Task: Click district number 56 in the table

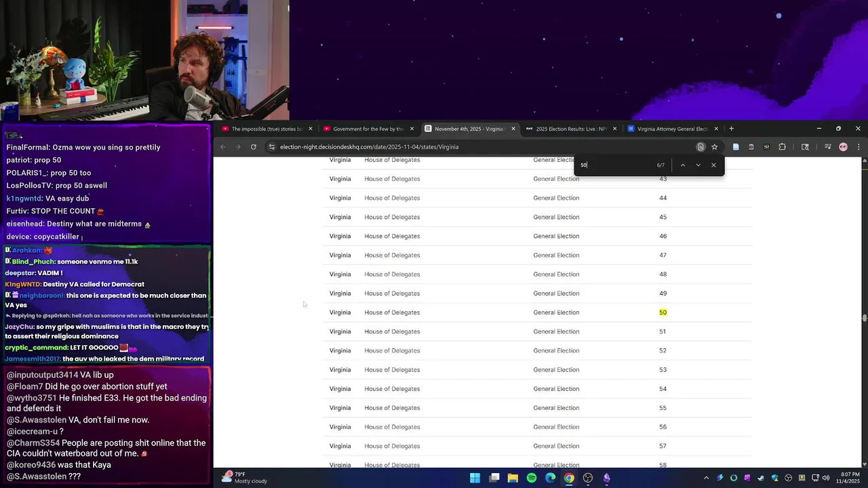Action: [x=663, y=427]
